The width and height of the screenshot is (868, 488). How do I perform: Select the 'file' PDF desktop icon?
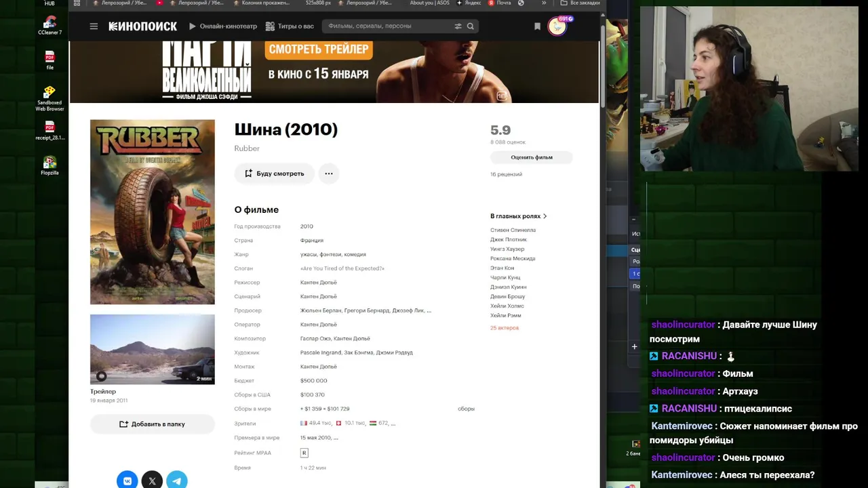pyautogui.click(x=50, y=60)
